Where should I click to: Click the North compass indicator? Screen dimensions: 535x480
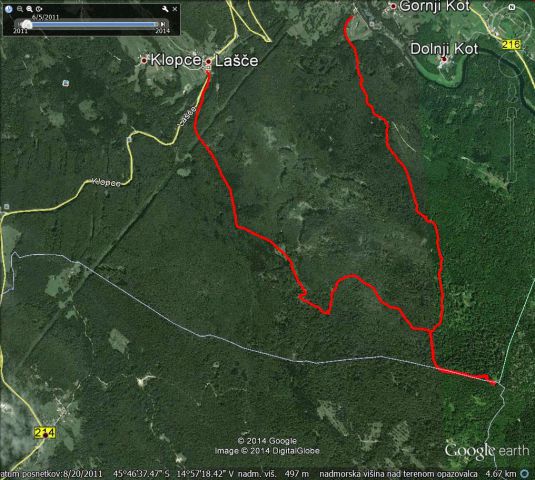coord(511,7)
